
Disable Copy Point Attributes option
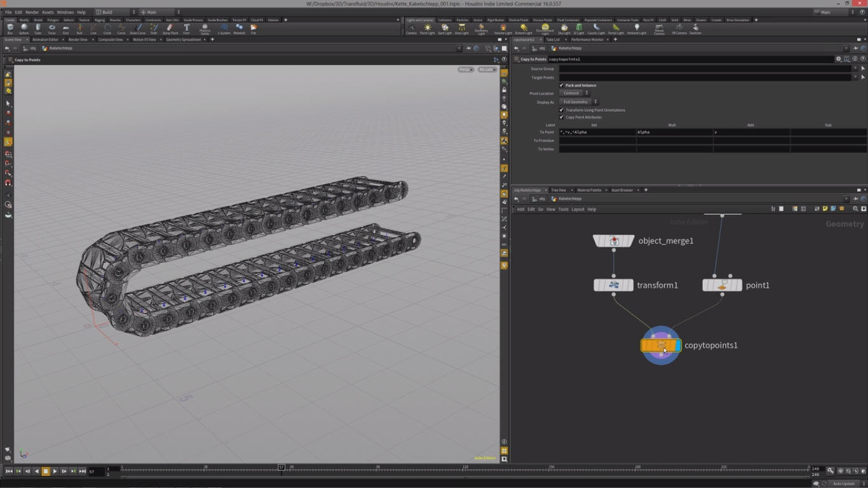(x=562, y=117)
